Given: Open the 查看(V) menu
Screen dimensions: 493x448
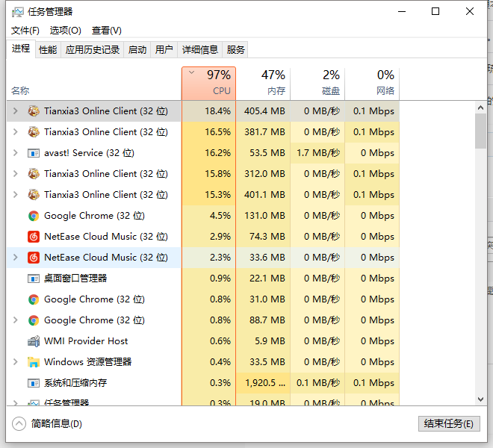Looking at the screenshot, I should pyautogui.click(x=106, y=31).
